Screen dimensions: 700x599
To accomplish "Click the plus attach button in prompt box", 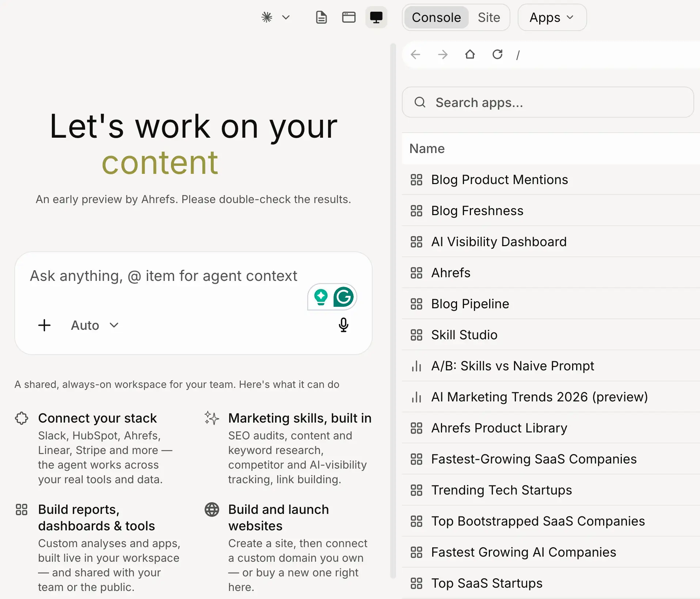I will (x=45, y=325).
